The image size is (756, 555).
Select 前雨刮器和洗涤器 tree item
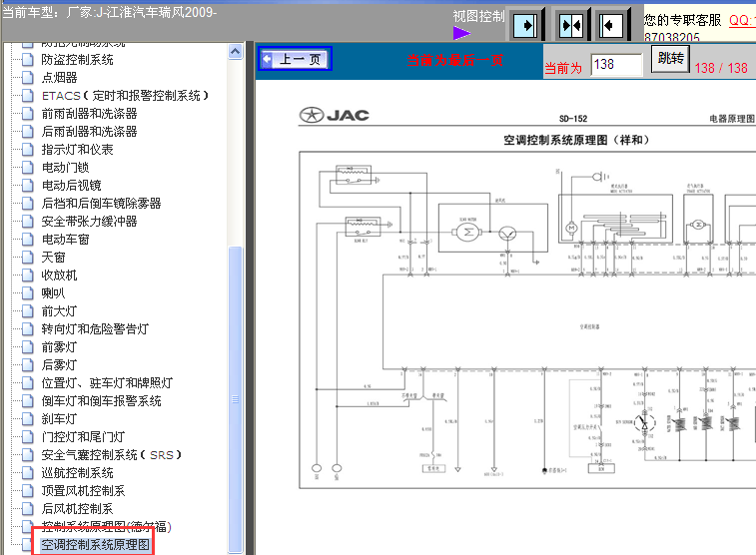89,114
